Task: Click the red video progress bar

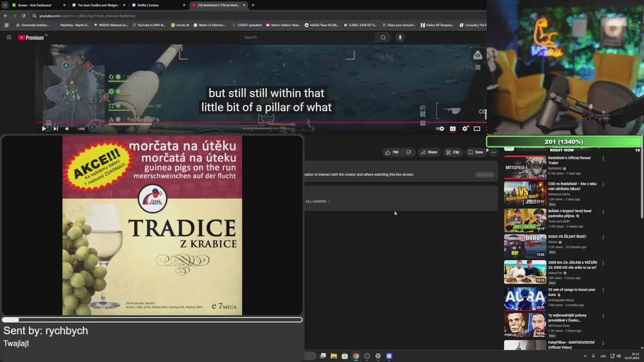Action: [x=262, y=122]
